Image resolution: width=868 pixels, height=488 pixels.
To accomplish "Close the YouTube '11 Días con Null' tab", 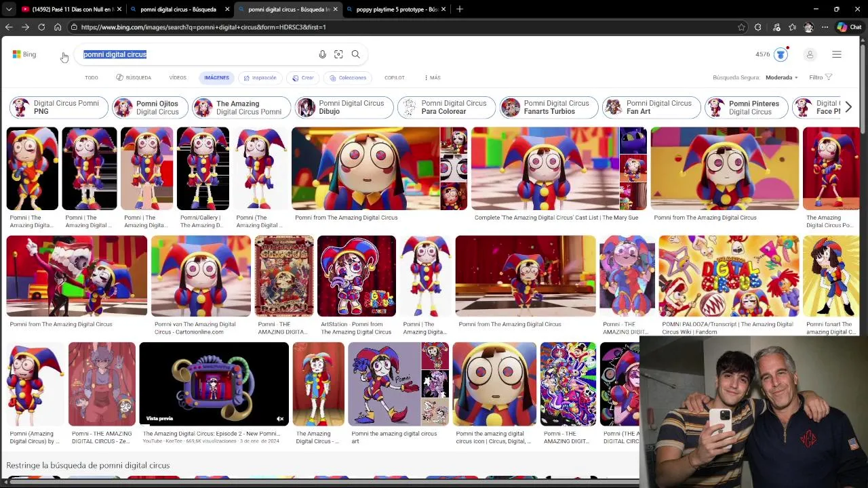I will [119, 9].
